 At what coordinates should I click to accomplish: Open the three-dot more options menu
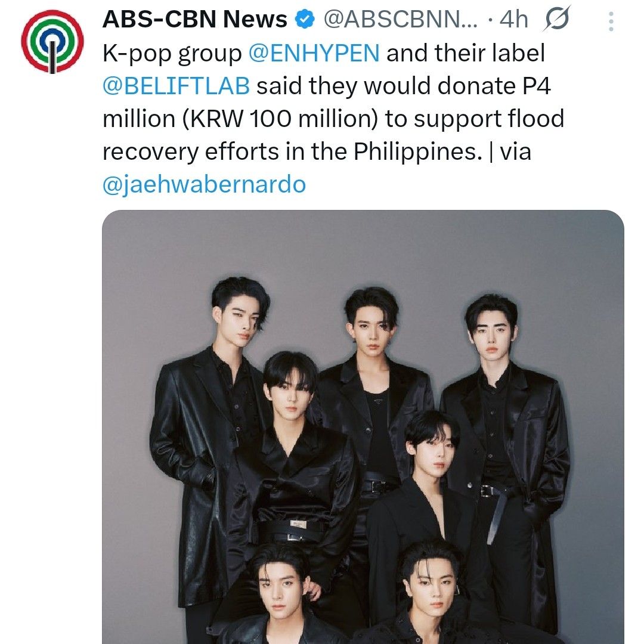tap(611, 21)
